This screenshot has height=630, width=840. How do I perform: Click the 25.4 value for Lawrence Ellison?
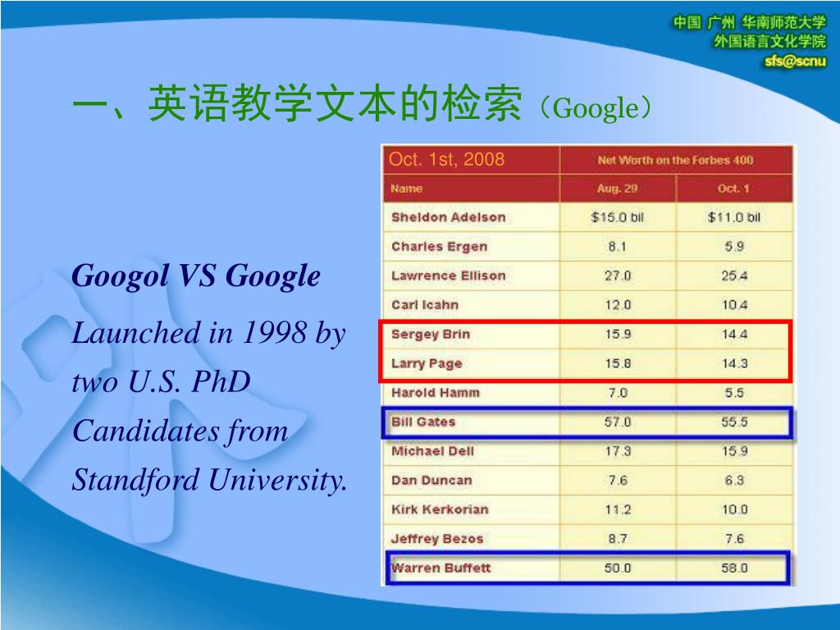pos(734,276)
